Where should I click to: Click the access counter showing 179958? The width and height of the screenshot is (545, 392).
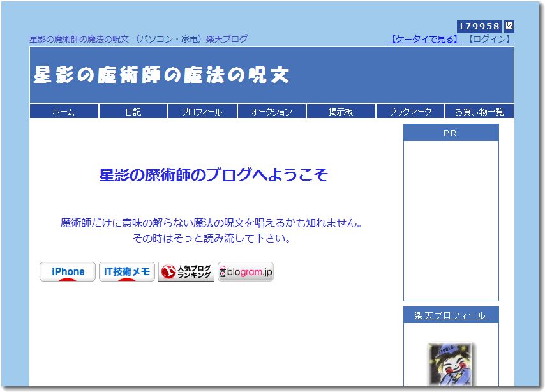click(x=479, y=26)
